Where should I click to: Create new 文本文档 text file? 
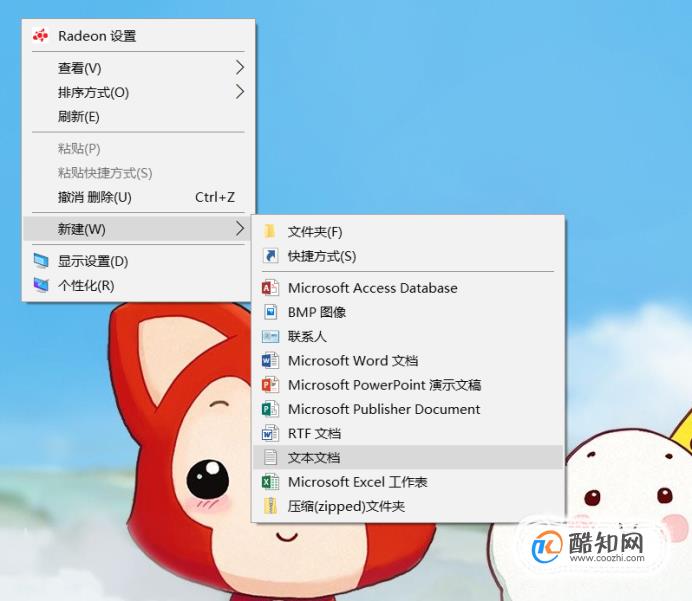tap(408, 457)
